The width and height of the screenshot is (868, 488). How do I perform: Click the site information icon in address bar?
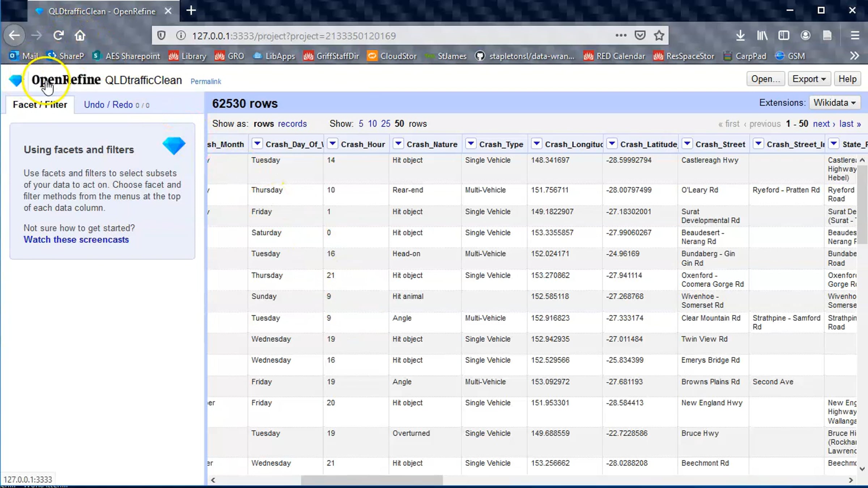click(x=181, y=35)
